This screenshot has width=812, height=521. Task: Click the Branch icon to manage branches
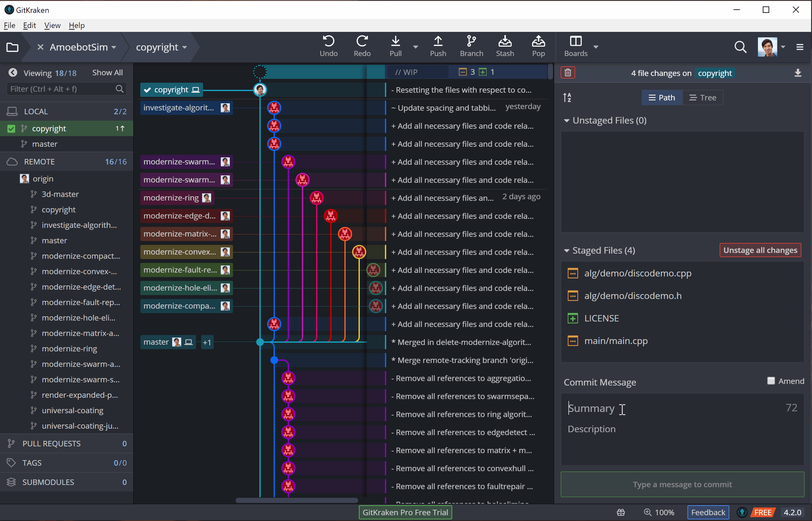point(472,47)
